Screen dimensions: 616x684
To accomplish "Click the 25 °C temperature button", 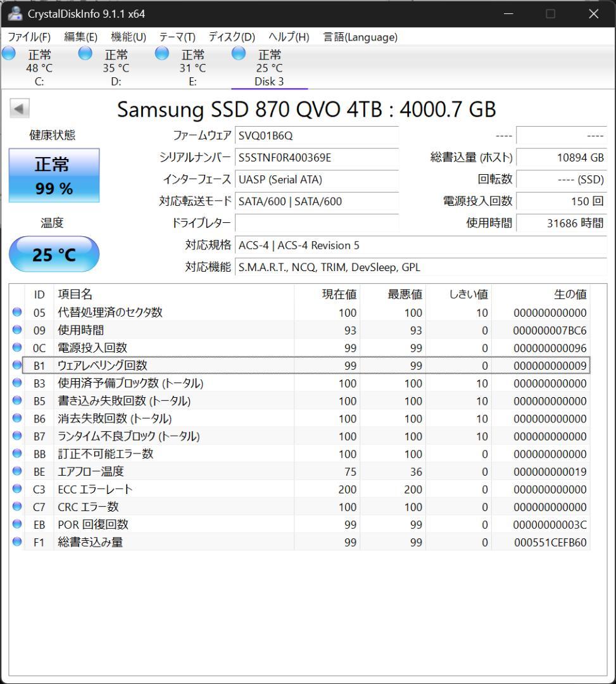I will click(x=54, y=255).
